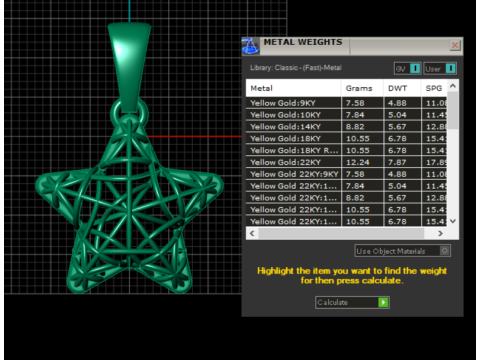
Task: Select the Yellow Gold:9KY row
Action: click(346, 103)
